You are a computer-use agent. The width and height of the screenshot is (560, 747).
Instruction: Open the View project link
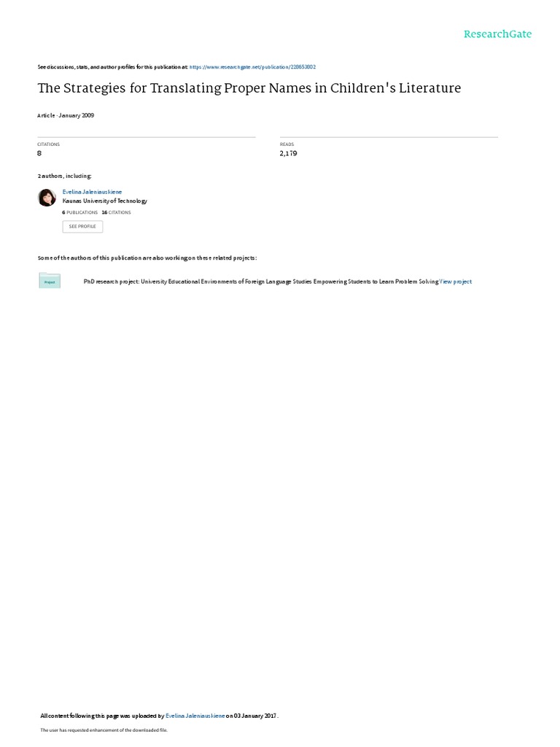tap(455, 282)
